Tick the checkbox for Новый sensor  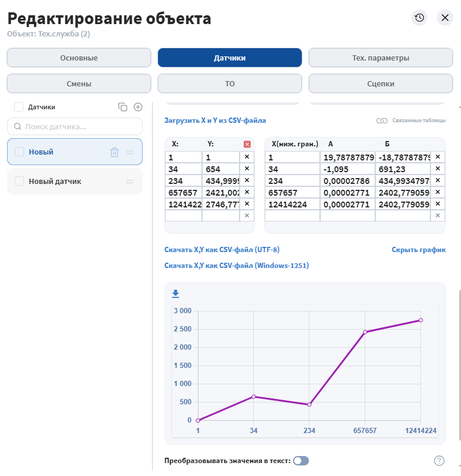coord(19,152)
